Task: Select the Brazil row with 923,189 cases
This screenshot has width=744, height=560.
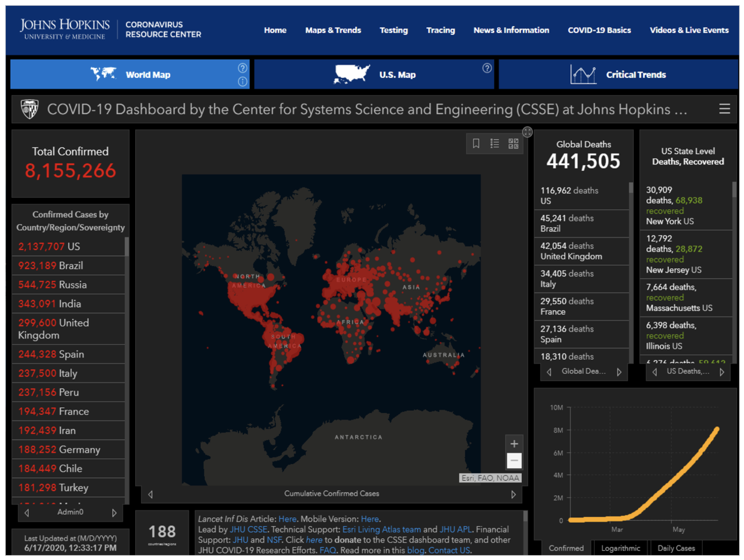Action: (x=68, y=266)
